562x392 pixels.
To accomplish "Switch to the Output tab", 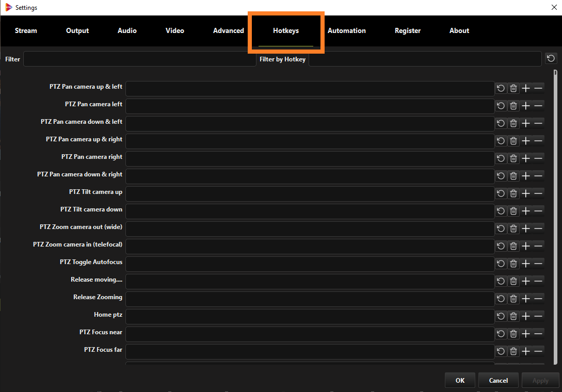I will coord(77,31).
